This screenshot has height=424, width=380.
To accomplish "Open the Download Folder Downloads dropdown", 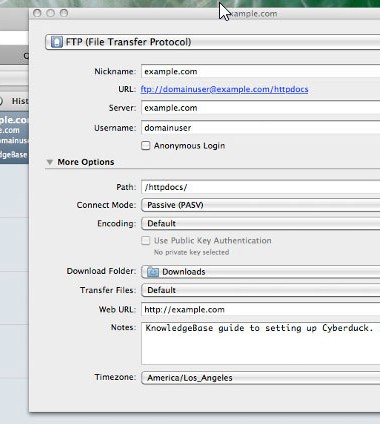I will 261,272.
